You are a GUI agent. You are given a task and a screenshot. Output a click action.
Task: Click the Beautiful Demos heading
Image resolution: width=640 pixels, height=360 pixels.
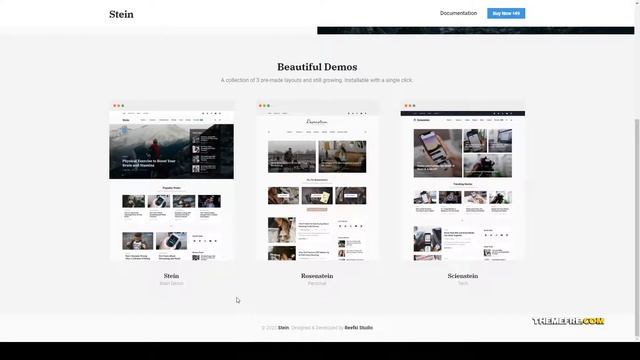tap(317, 67)
